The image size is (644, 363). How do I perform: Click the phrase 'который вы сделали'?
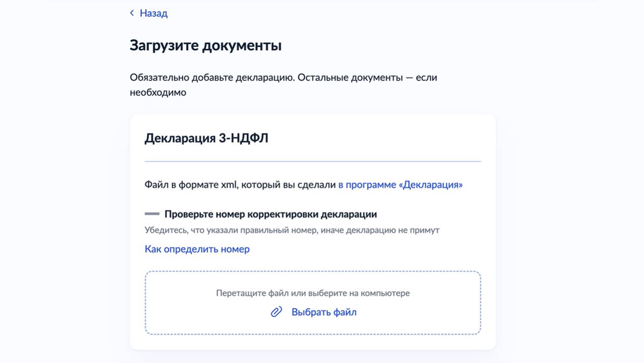(289, 185)
